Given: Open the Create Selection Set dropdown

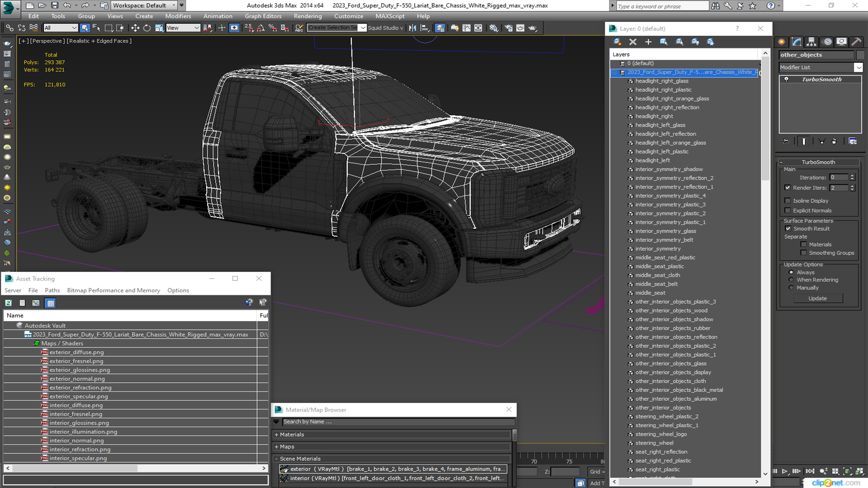Looking at the screenshot, I should pos(363,28).
